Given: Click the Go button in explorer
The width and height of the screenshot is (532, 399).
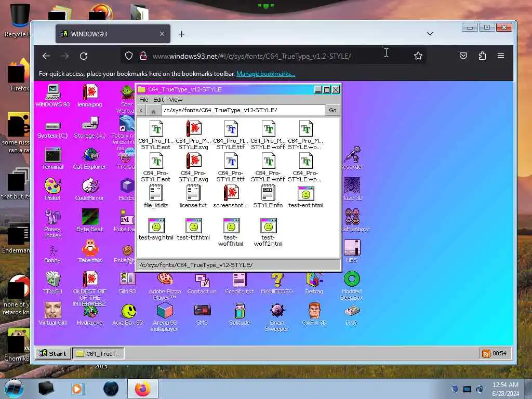Looking at the screenshot, I should click(332, 110).
